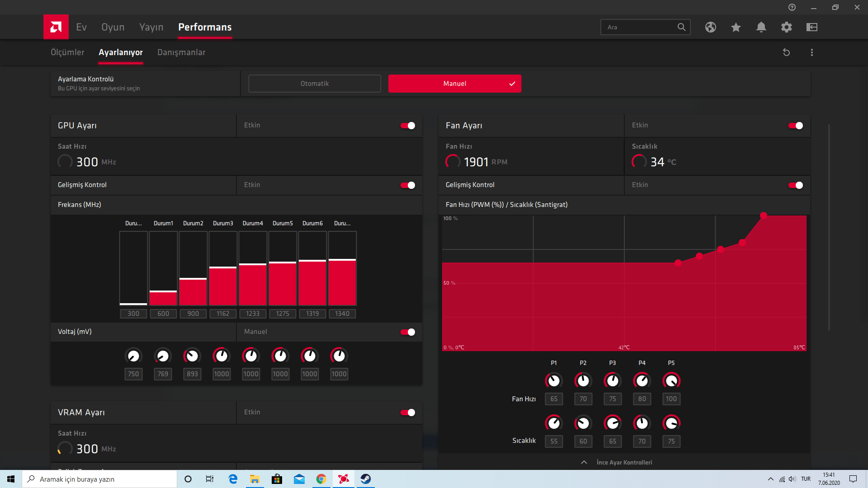Image resolution: width=868 pixels, height=488 pixels.
Task: Switch to the Ölçümler tab
Action: click(x=67, y=52)
